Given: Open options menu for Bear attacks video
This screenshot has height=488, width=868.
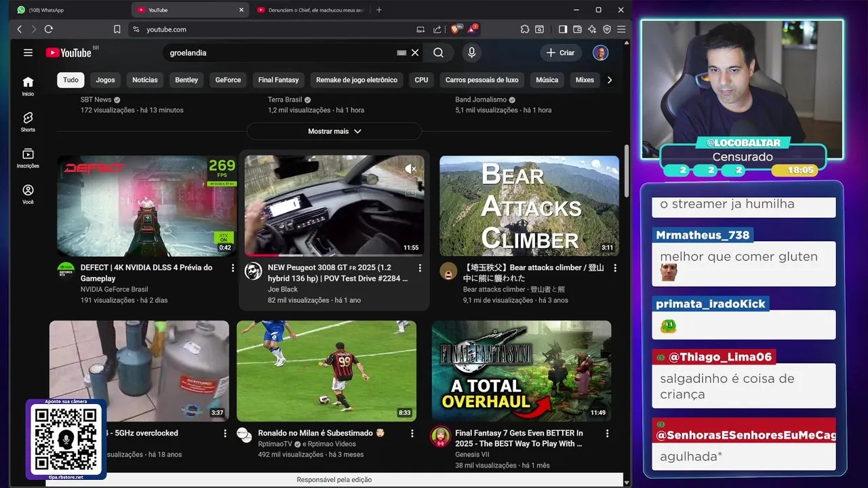Looking at the screenshot, I should (x=615, y=268).
